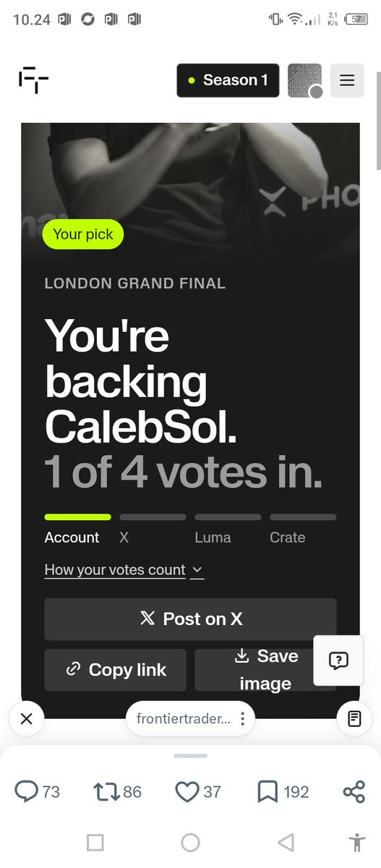Save image of the vote card
The height and width of the screenshot is (868, 381).
(x=265, y=670)
